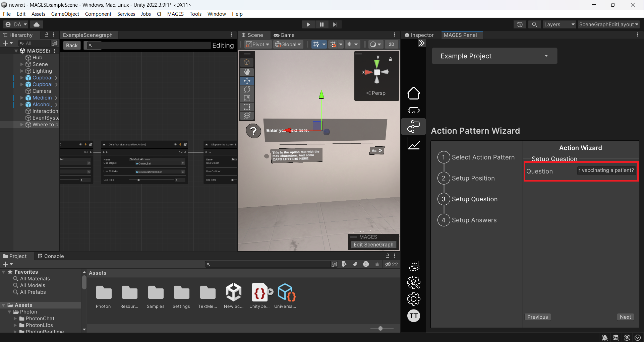Click the Unity Cloud icon in top toolbar
Viewport: 644px width, 342px height.
click(37, 24)
